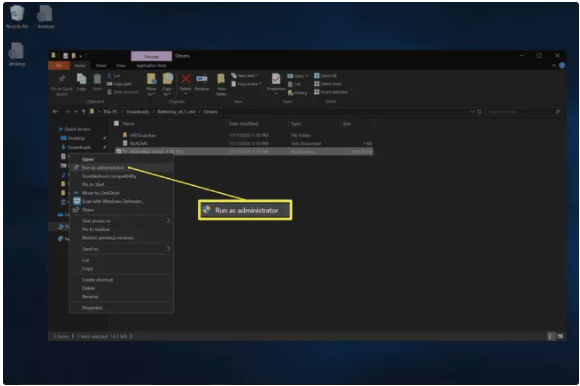Switch to large icons view in status bar
The width and height of the screenshot is (580, 386).
(x=560, y=336)
